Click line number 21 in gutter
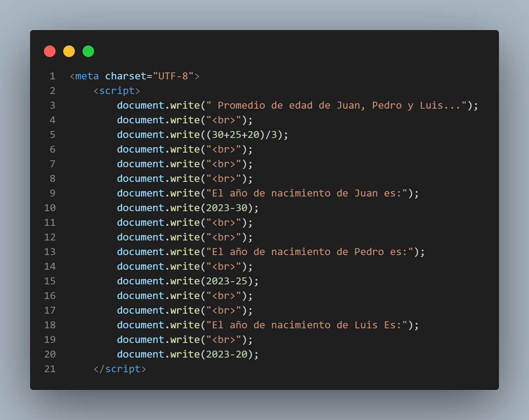Viewport: 529px width, 420px height. (50, 369)
